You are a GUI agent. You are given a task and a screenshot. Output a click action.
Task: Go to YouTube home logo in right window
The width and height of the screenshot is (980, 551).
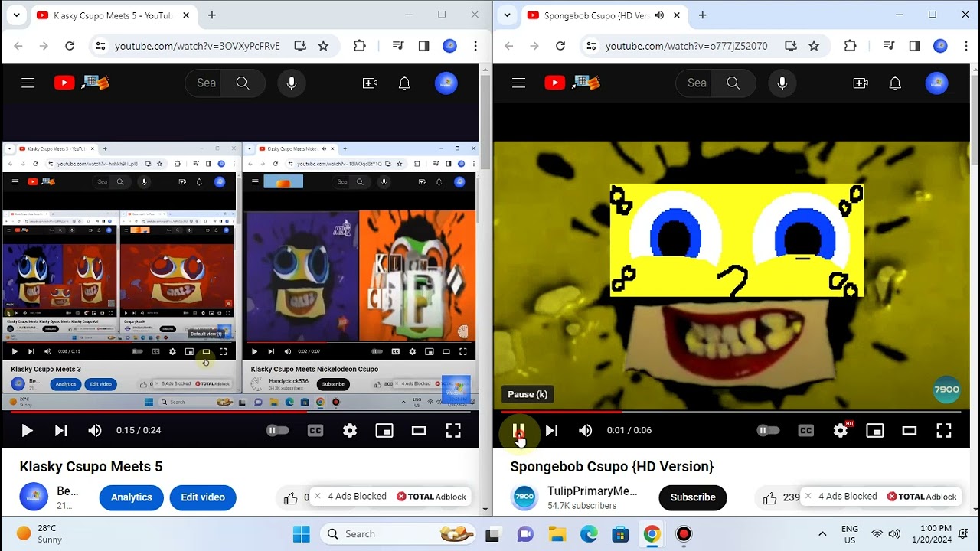(573, 83)
